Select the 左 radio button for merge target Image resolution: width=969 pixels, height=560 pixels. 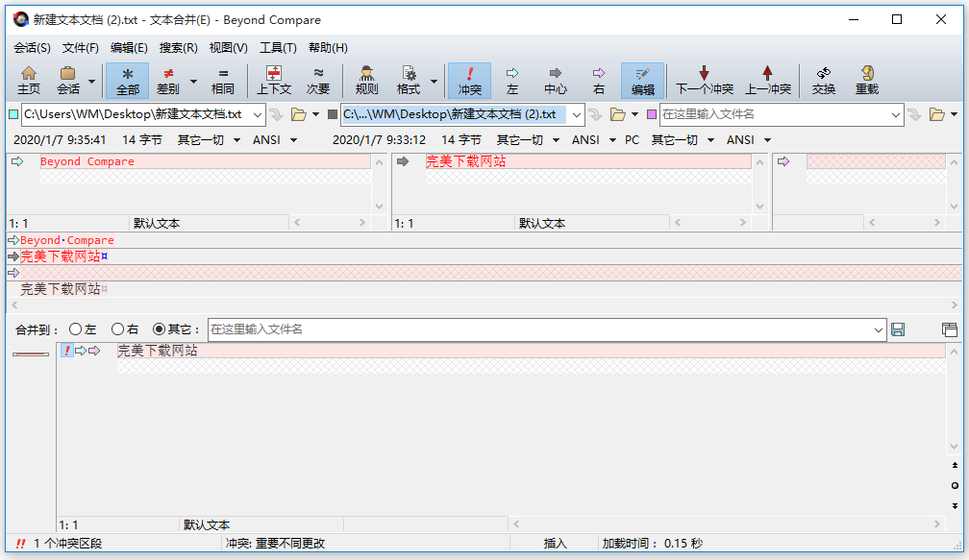pyautogui.click(x=75, y=329)
